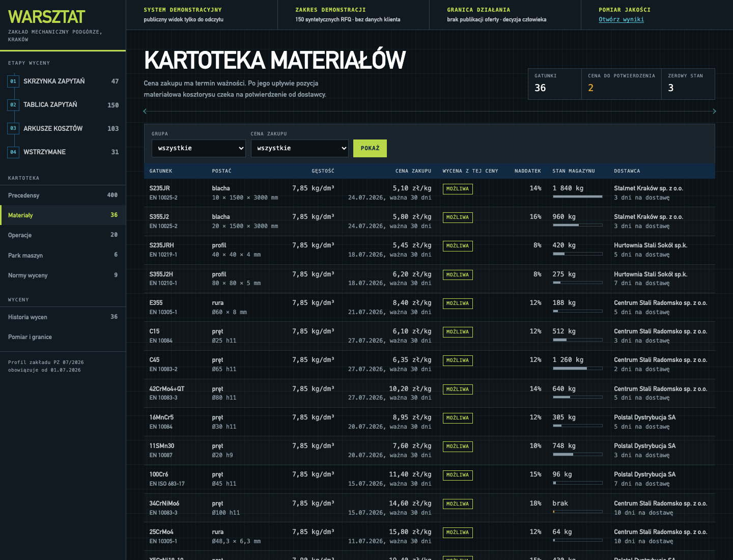Click the Stan magazynu column header

point(573,171)
